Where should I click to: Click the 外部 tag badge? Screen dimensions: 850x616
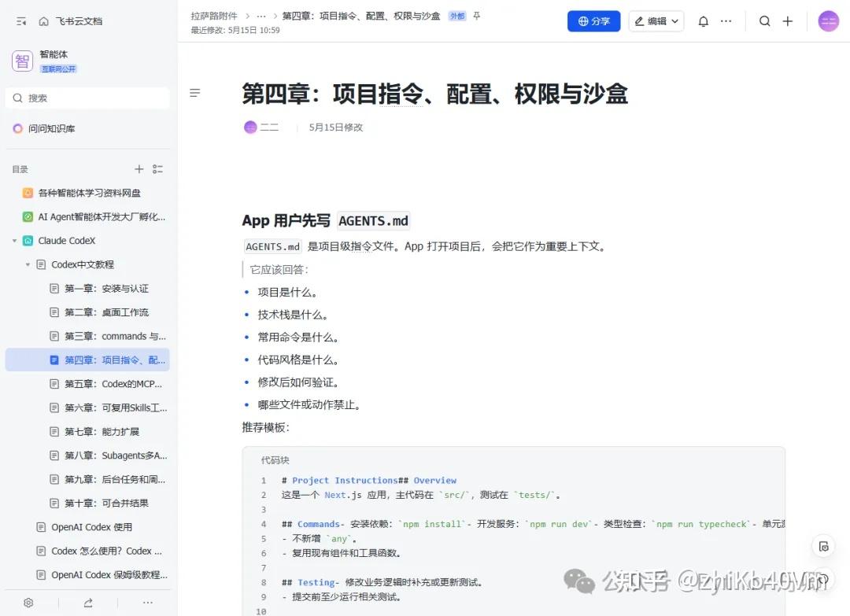[457, 16]
